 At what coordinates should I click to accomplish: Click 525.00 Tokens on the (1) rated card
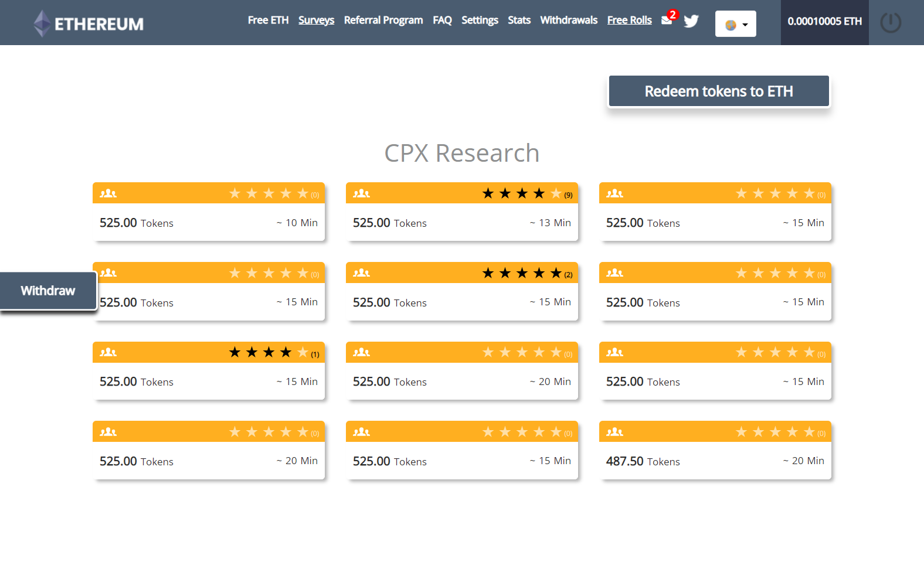tap(137, 382)
